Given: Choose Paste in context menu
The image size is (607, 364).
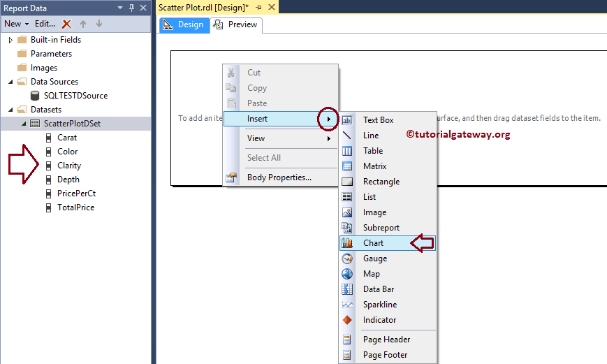Looking at the screenshot, I should pyautogui.click(x=281, y=103).
